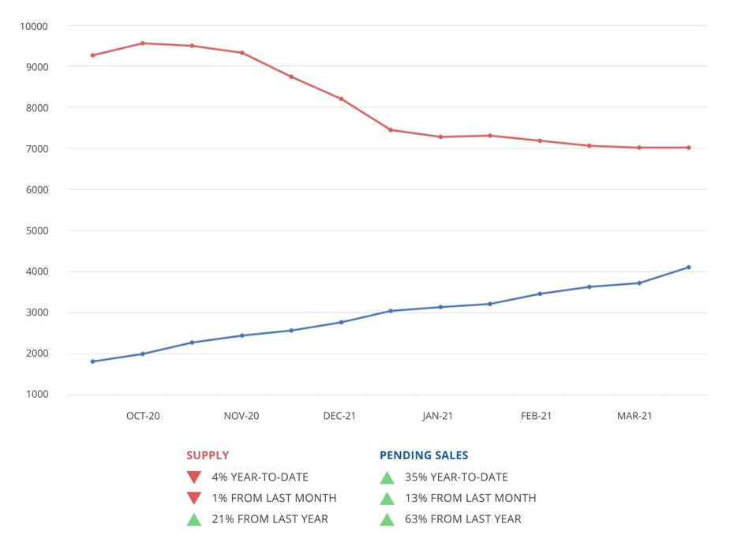Screen dimensions: 756x550
Task: Click the MAR-21 x-axis label
Action: click(634, 416)
